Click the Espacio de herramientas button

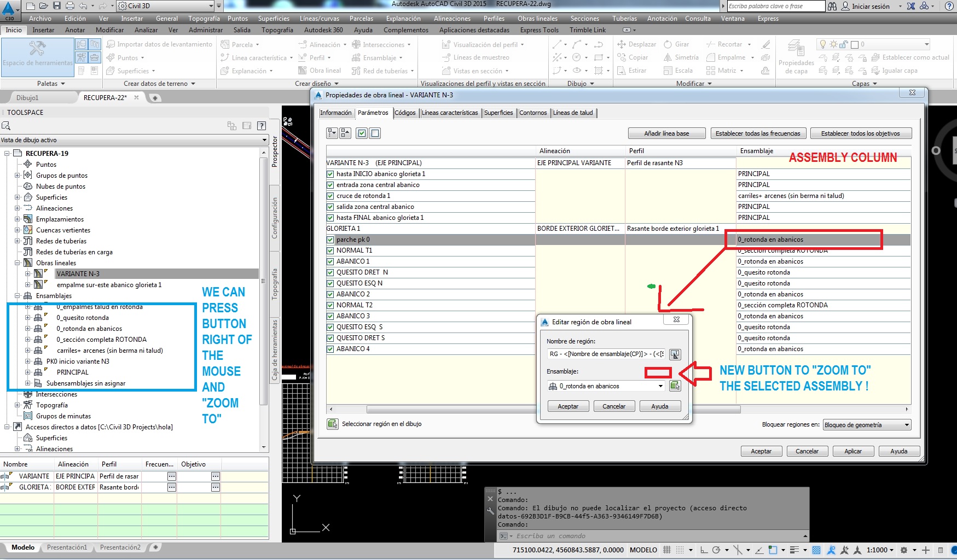[x=37, y=57]
